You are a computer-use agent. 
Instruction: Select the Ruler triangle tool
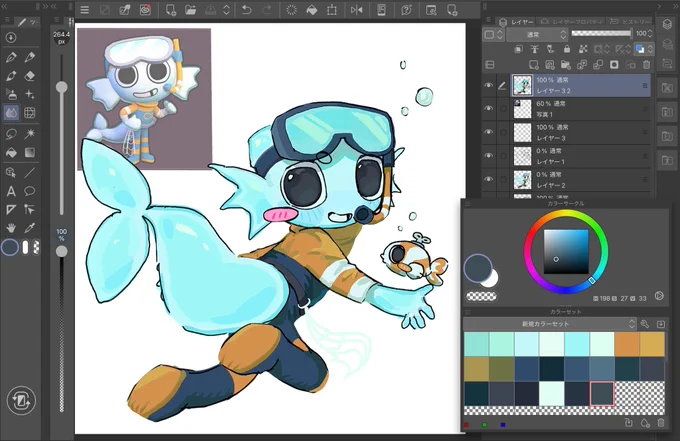11,210
